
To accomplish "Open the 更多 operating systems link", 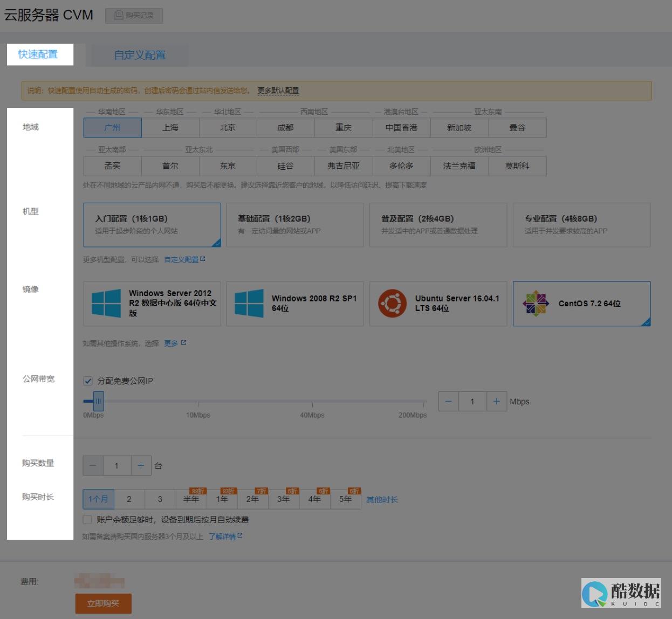I will pyautogui.click(x=175, y=343).
